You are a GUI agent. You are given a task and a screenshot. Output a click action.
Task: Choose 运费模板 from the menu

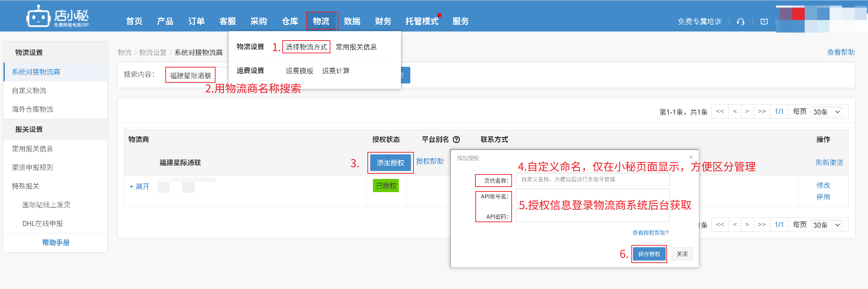(299, 71)
